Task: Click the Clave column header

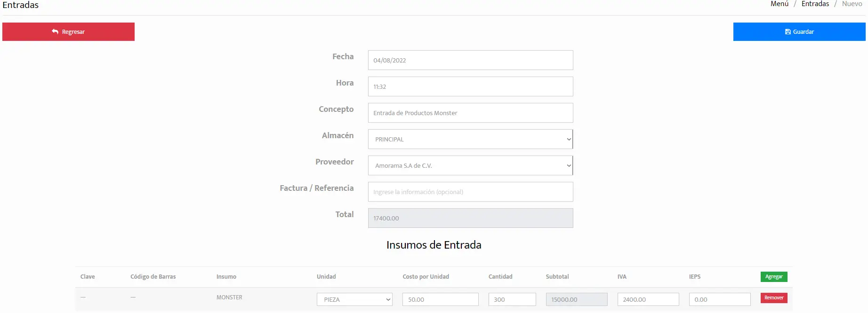Action: click(x=88, y=277)
